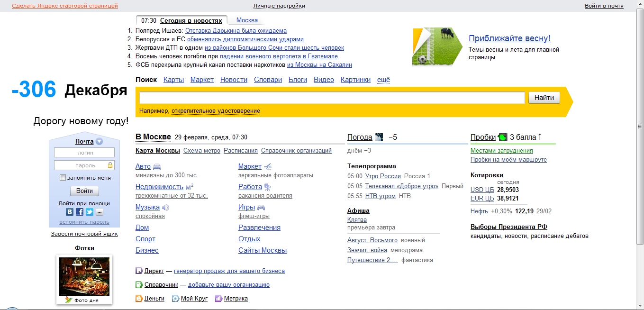Open the Нефть quote link
The width and height of the screenshot is (644, 310).
(x=479, y=211)
